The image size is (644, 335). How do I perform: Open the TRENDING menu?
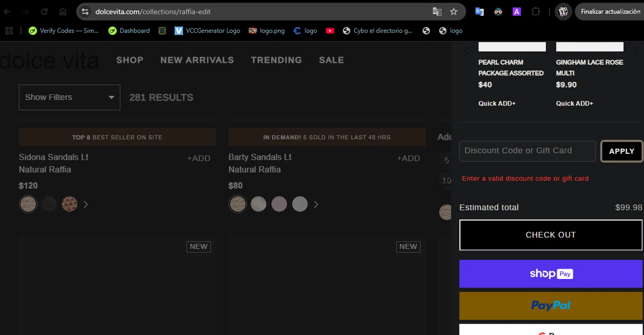(276, 60)
